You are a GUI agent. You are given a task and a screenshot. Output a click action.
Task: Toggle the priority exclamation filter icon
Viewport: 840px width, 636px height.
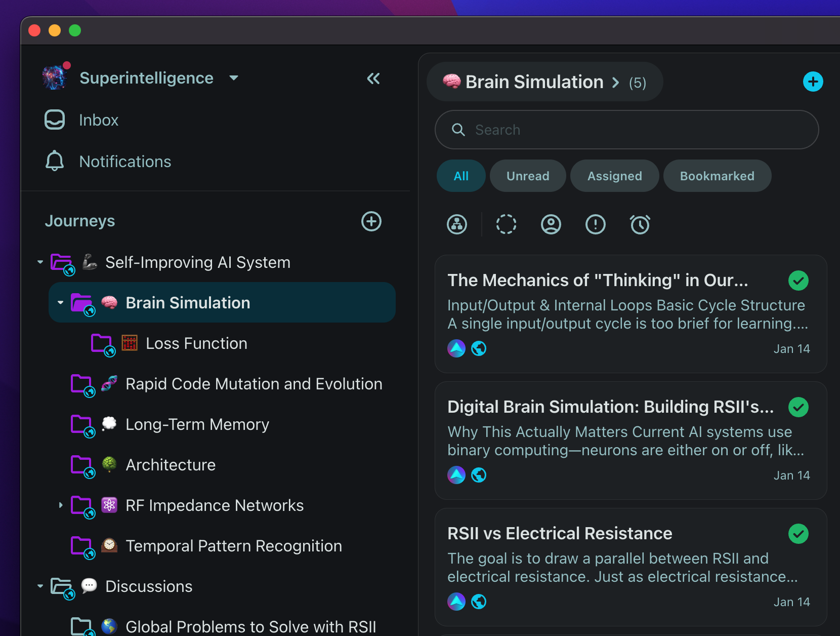tap(596, 224)
